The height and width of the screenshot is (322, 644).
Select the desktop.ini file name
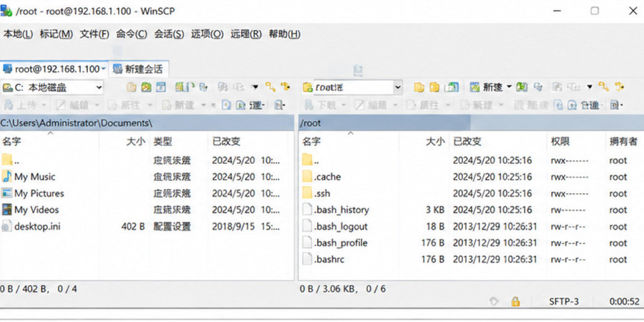[37, 226]
